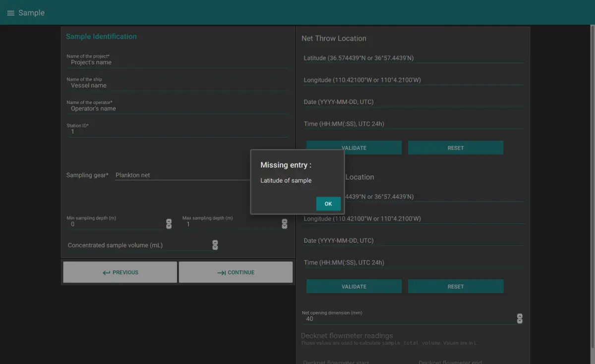Reset the second location form
This screenshot has height=364, width=595.
pyautogui.click(x=455, y=286)
